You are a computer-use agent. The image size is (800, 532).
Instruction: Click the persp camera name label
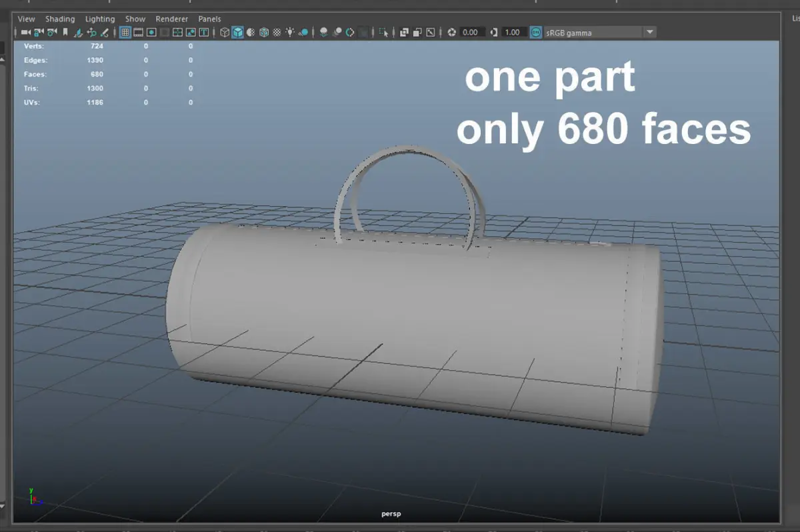391,514
